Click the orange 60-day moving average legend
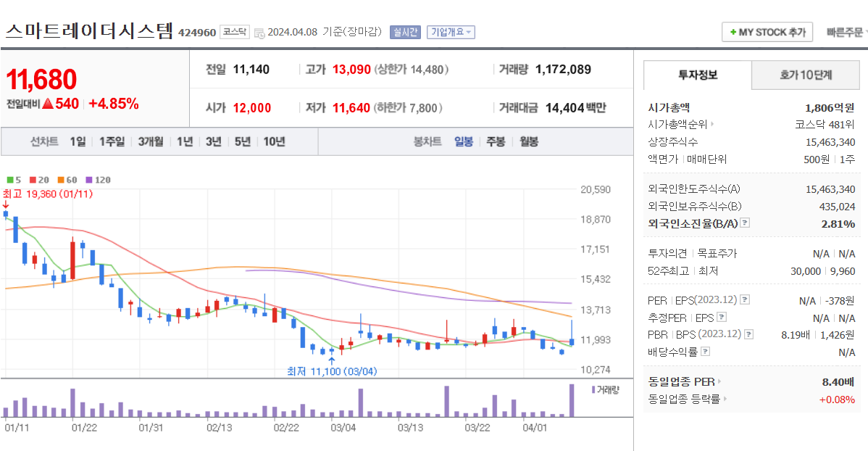Viewport: 868px width, 451px height. point(67,180)
